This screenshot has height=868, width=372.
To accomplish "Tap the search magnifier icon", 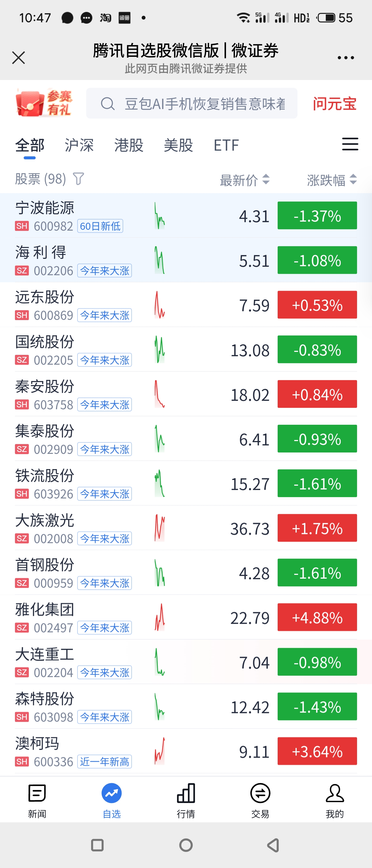I will pyautogui.click(x=107, y=104).
